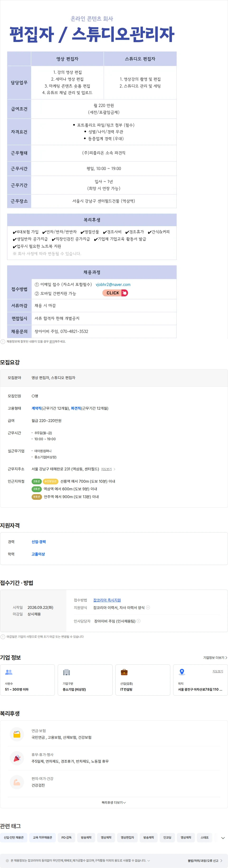Click the 스튜디오 편집자 column header

[x=140, y=59]
